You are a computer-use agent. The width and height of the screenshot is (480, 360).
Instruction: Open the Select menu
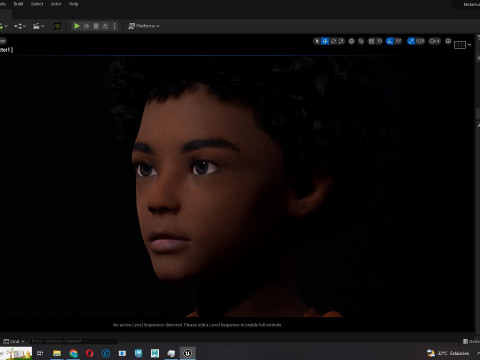(x=37, y=4)
